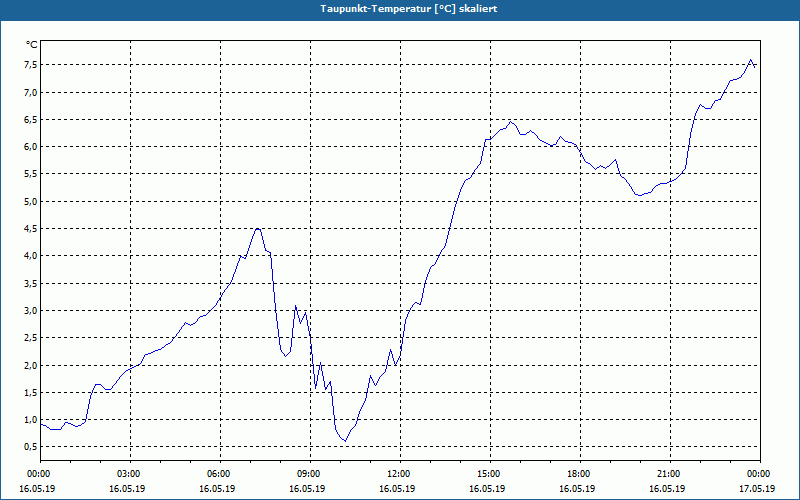Select the 2,0 y-axis tick label
This screenshot has width=800, height=500.
pos(30,365)
